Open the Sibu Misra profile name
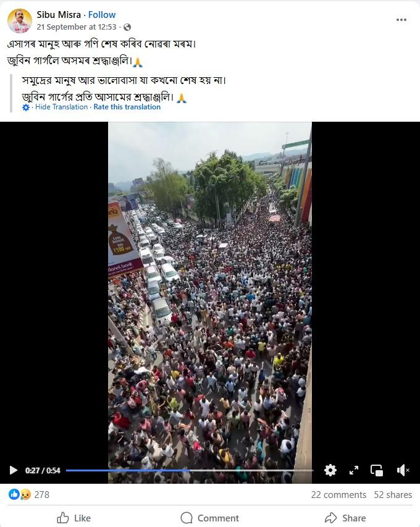Viewport: 420px width, 527px height. [x=59, y=15]
